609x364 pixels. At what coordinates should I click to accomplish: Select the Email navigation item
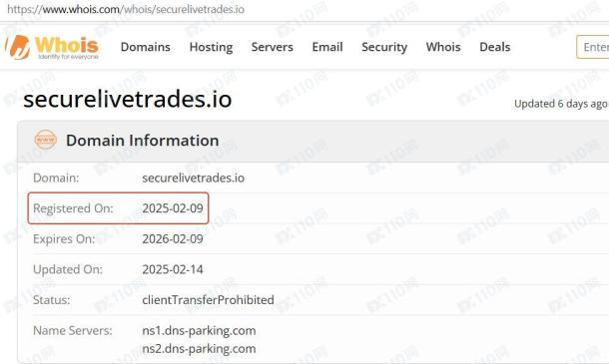click(x=327, y=47)
